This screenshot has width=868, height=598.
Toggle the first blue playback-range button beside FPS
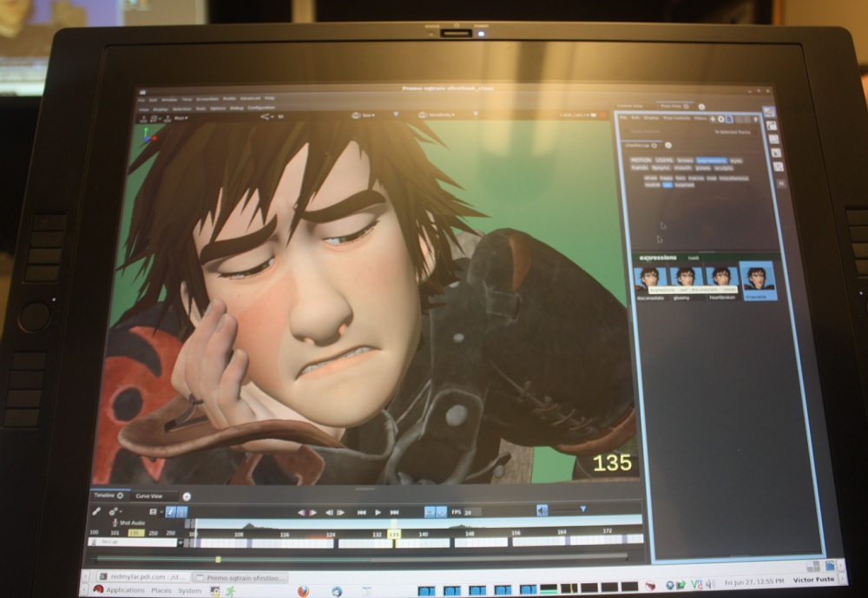coord(430,512)
